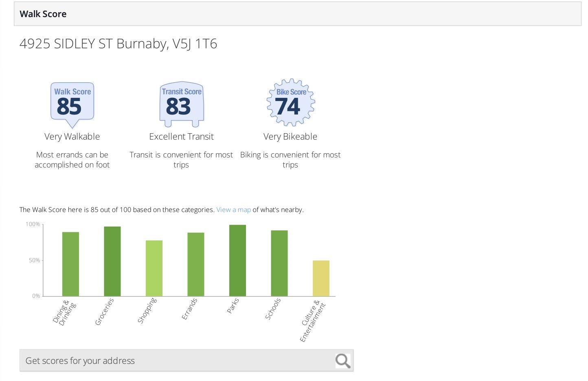Click the Very Bikeable label
This screenshot has width=588, height=381.
tap(290, 137)
